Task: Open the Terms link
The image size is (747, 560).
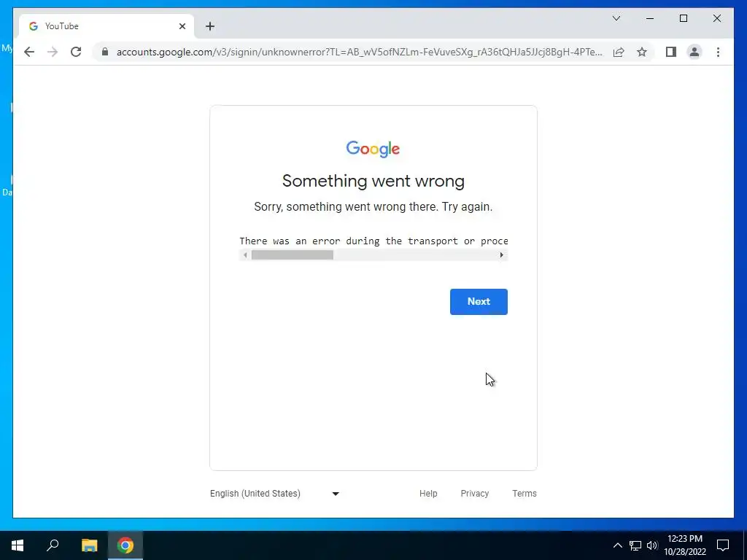Action: (524, 494)
